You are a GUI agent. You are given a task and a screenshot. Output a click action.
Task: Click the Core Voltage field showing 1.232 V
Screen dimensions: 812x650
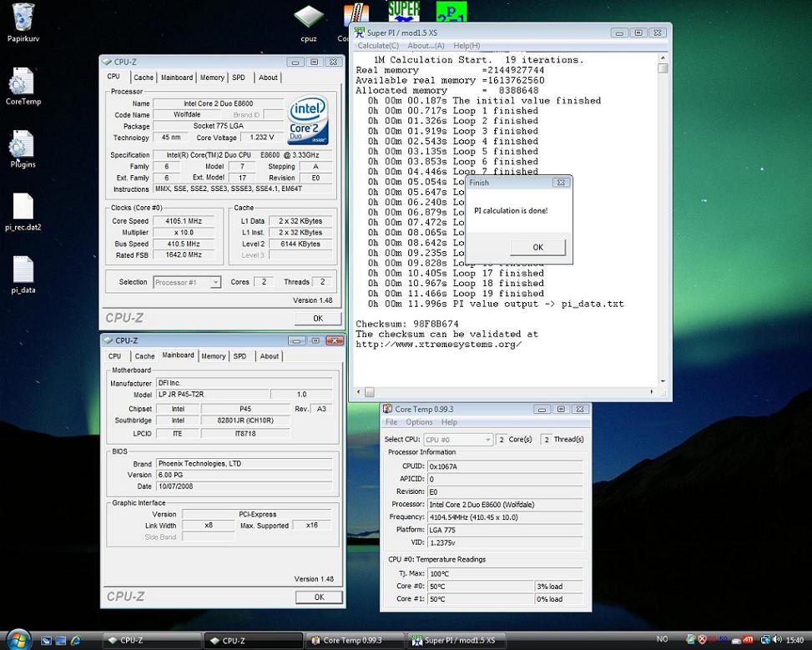pyautogui.click(x=261, y=137)
